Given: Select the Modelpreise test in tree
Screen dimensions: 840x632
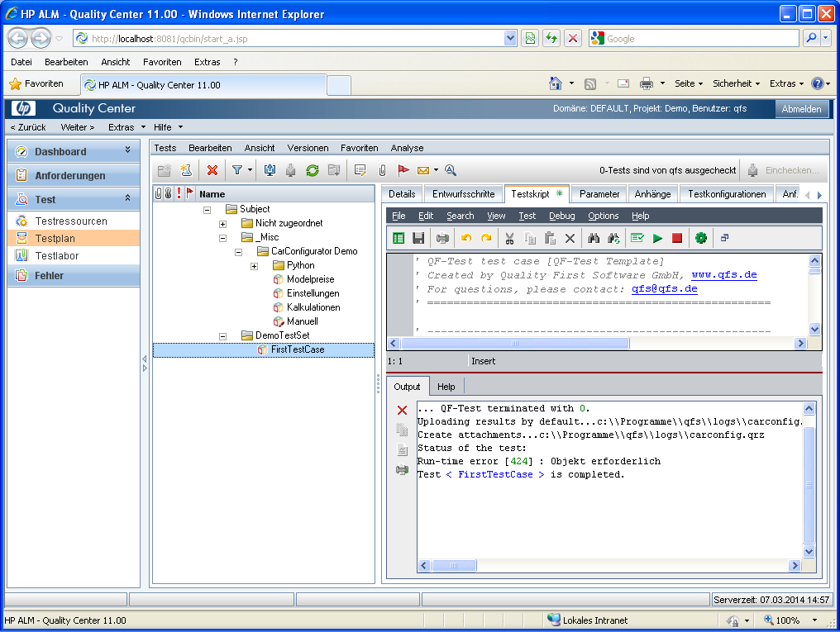Looking at the screenshot, I should click(x=310, y=278).
